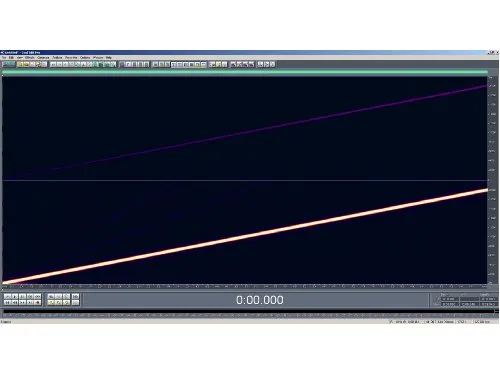Open the Options menu
Image resolution: width=500 pixels, height=375 pixels.
pyautogui.click(x=85, y=57)
